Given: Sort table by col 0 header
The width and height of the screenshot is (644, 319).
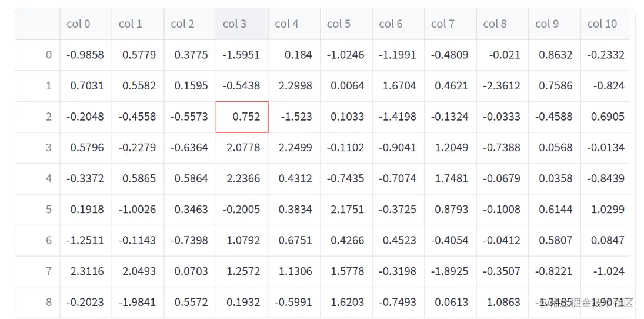Looking at the screenshot, I should [86, 24].
